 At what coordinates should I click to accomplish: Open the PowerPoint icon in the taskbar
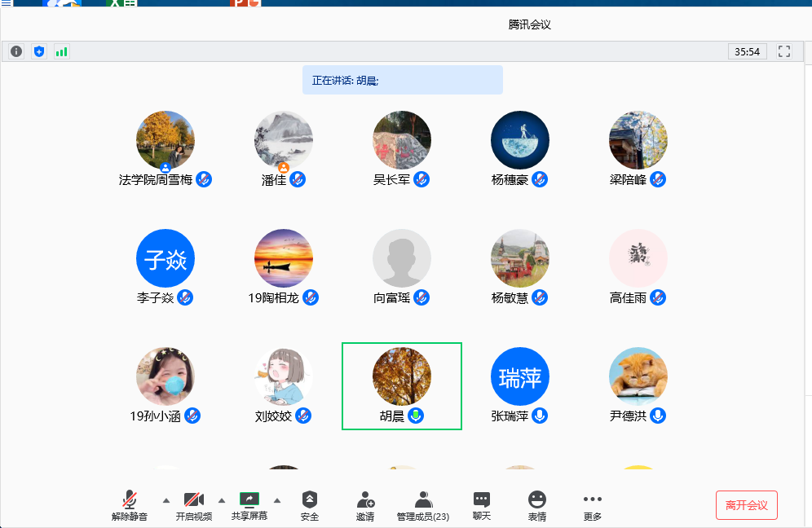[x=245, y=2]
